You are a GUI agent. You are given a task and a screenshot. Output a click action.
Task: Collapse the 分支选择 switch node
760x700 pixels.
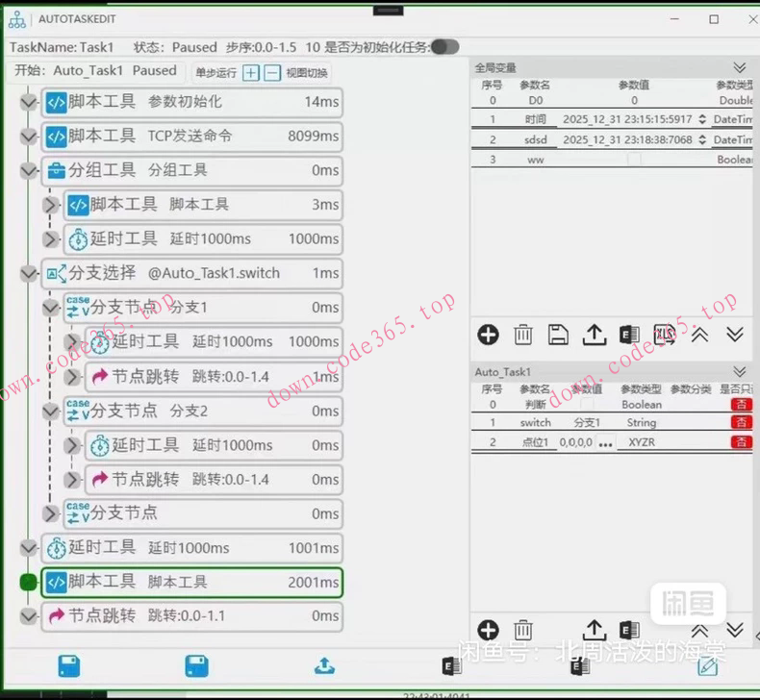29,274
